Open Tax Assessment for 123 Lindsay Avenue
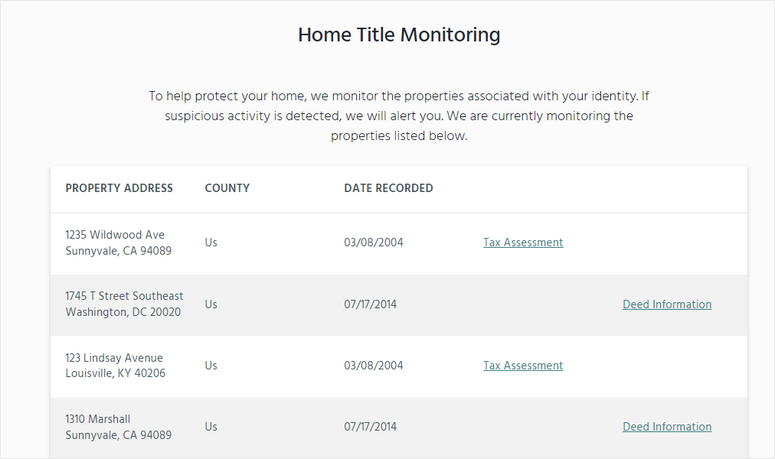 tap(523, 366)
